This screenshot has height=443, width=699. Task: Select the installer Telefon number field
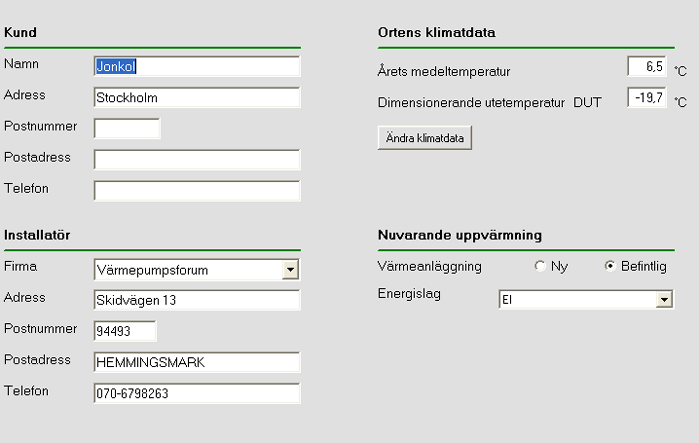click(x=196, y=393)
